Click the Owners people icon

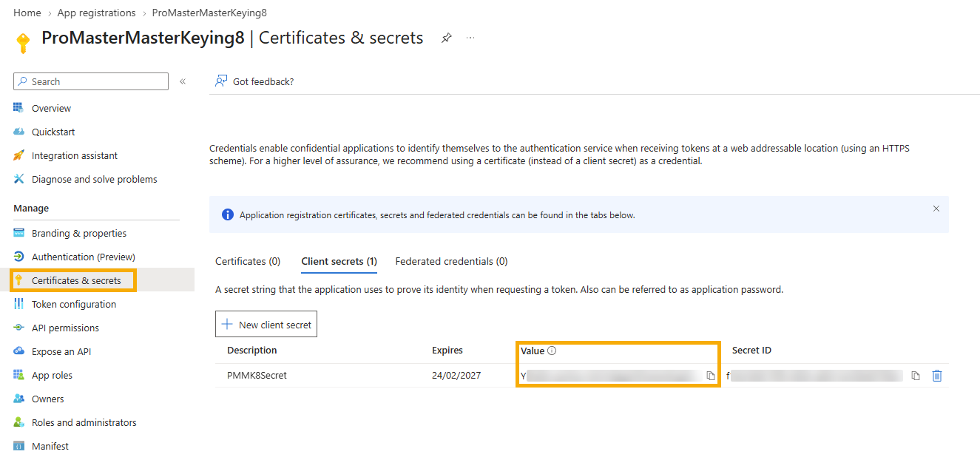coord(18,399)
